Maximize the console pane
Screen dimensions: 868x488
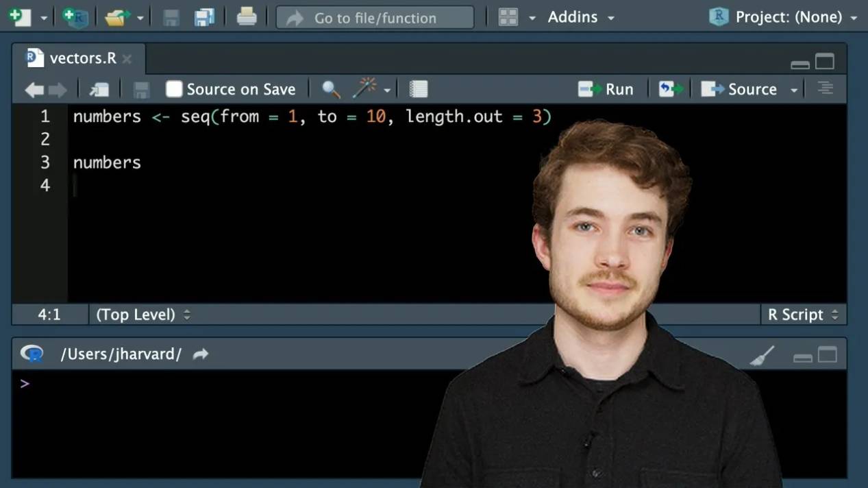pyautogui.click(x=828, y=355)
